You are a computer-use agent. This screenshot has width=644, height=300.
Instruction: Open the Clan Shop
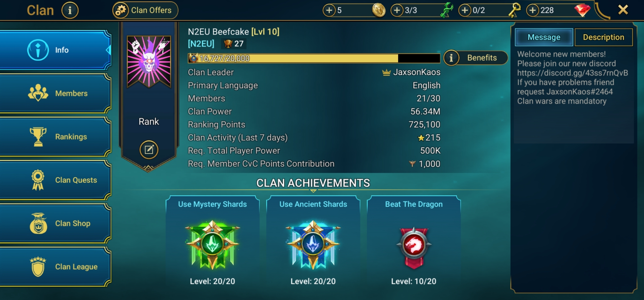pos(55,223)
